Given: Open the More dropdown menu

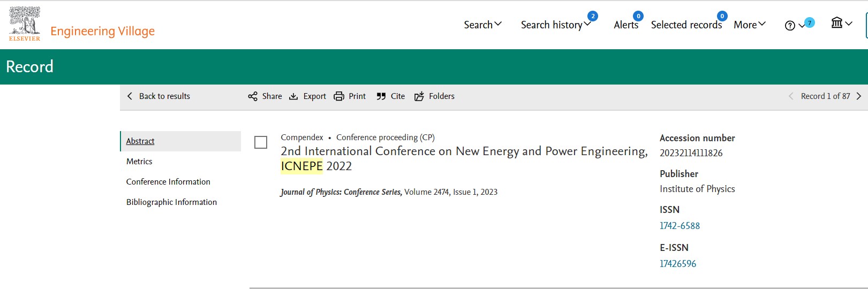Looking at the screenshot, I should click(x=750, y=25).
